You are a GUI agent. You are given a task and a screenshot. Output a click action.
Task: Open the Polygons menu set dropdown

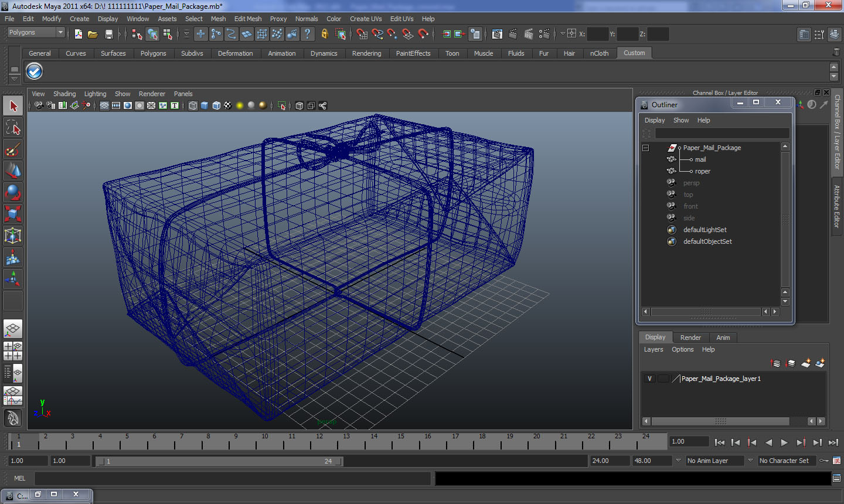[36, 33]
